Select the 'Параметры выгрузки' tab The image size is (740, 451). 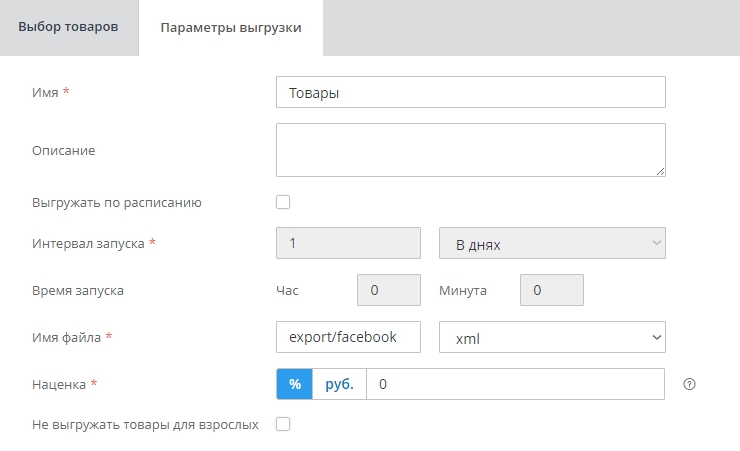pyautogui.click(x=231, y=27)
